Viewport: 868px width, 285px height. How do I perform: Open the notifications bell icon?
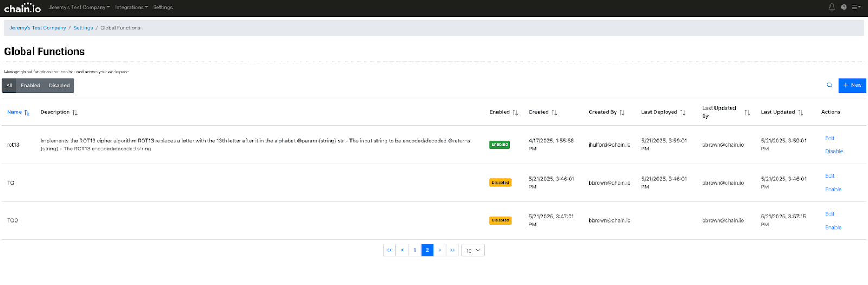[832, 7]
